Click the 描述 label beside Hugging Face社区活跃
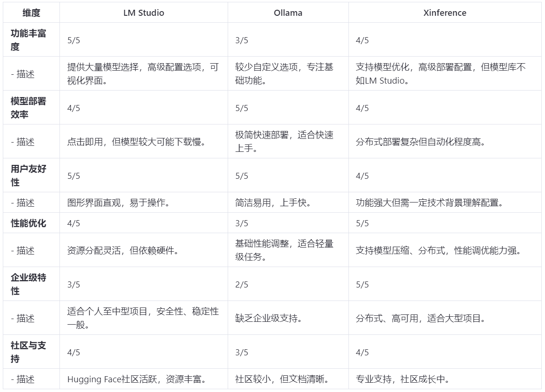This screenshot has height=392, width=545. 23,379
